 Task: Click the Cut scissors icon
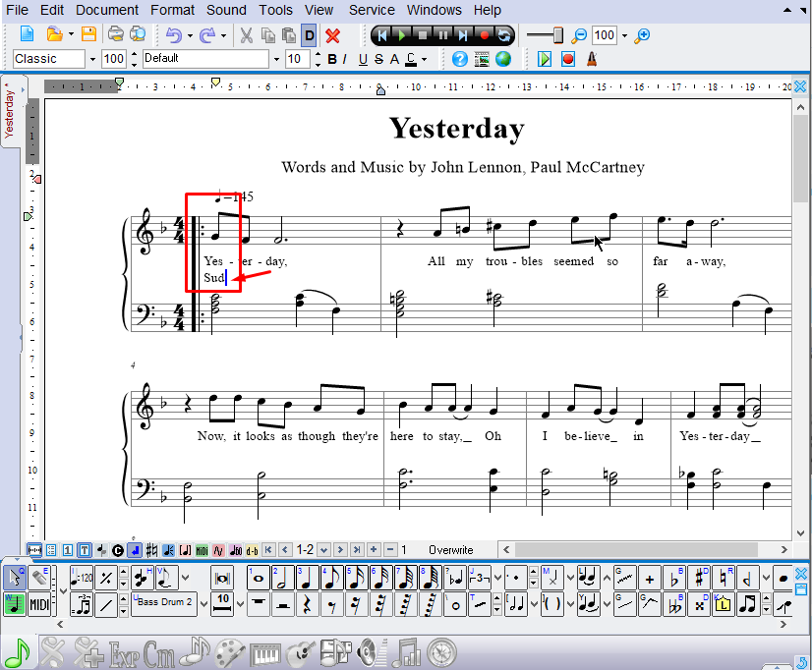pos(246,35)
